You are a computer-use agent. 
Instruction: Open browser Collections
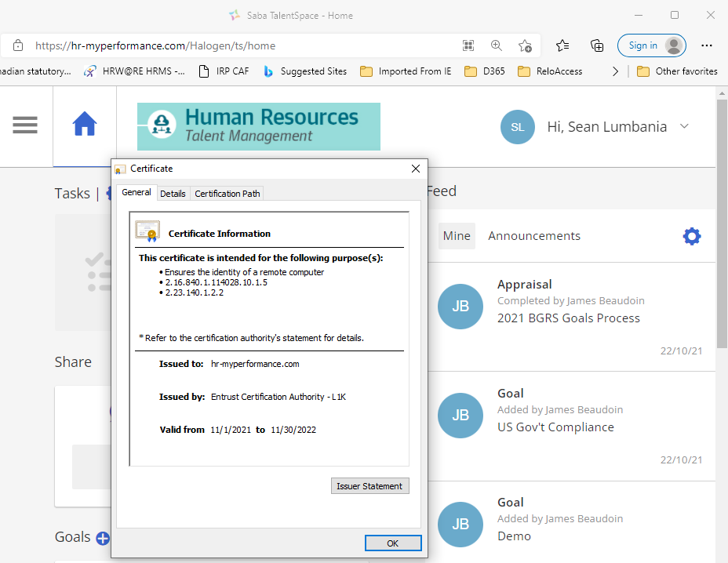pos(597,45)
